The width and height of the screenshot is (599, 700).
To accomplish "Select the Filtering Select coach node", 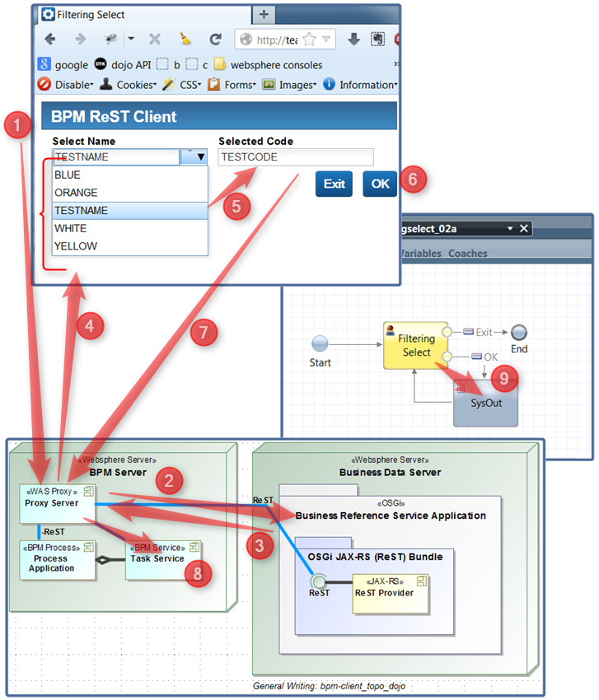I will pos(416,346).
